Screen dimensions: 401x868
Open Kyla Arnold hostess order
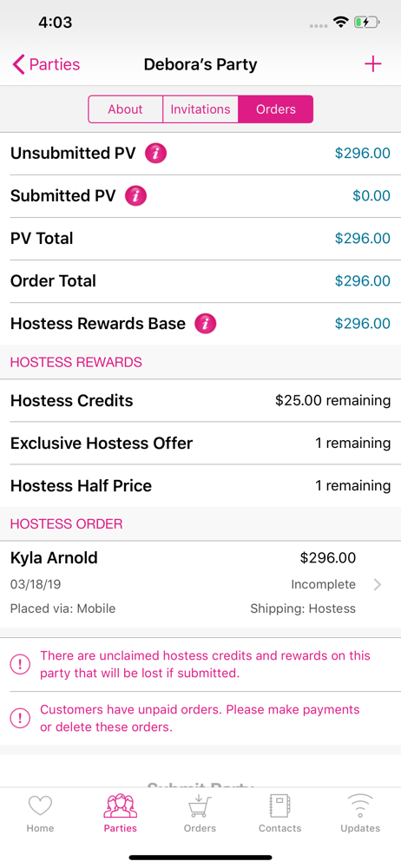tap(200, 584)
